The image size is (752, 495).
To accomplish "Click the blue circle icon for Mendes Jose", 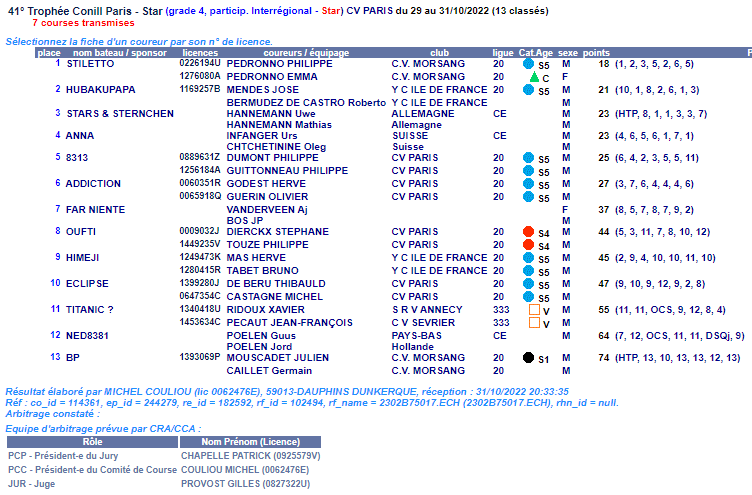I will (528, 90).
